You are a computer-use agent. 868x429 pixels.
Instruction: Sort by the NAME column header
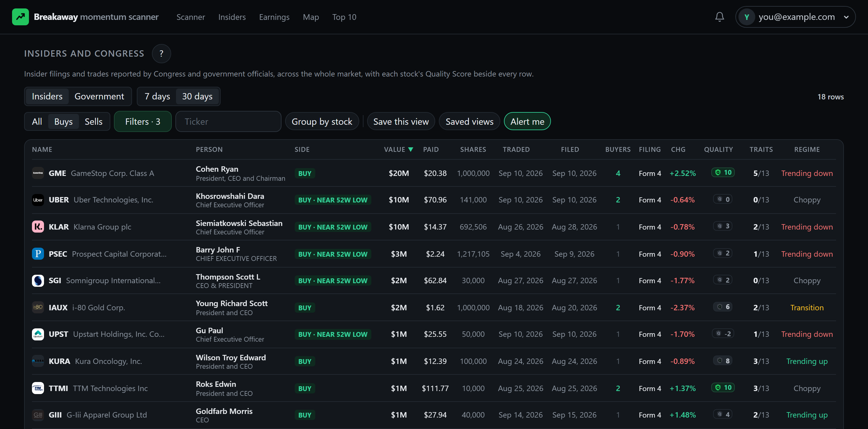tap(42, 149)
